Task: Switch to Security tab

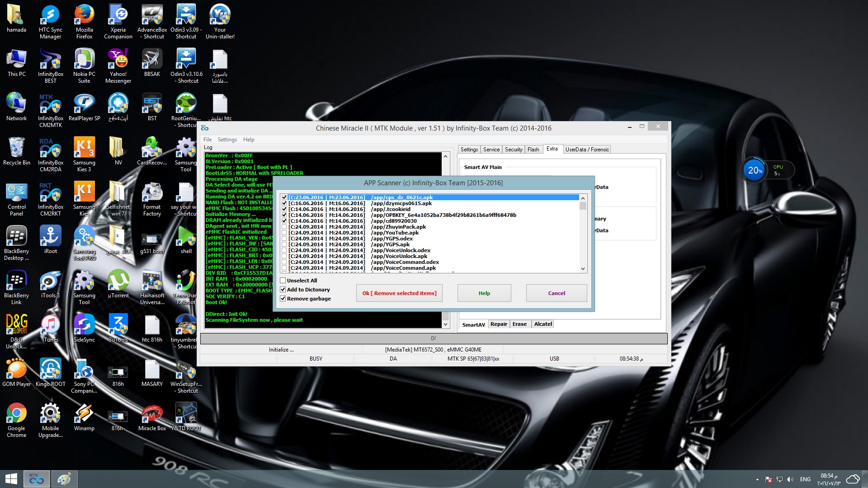Action: pos(513,150)
